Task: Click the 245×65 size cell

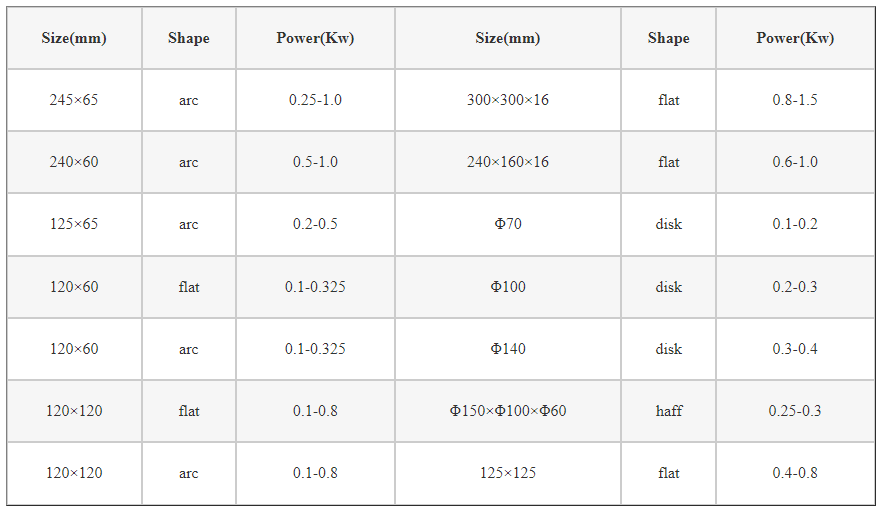Action: point(74,100)
